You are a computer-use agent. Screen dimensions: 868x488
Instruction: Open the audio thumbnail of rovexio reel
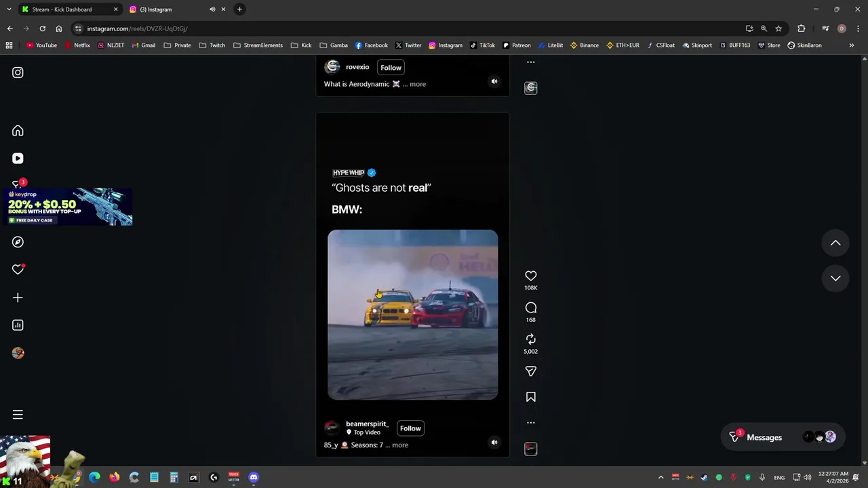click(x=531, y=88)
